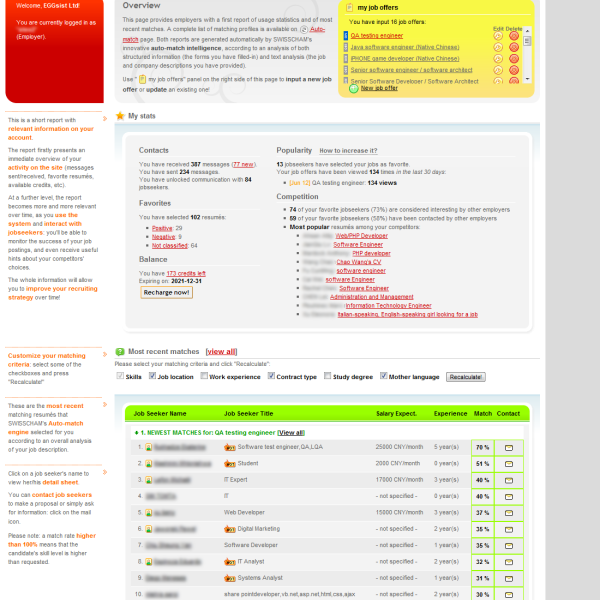Toggle the Job location checkbox
This screenshot has height=600, width=600.
click(x=152, y=376)
